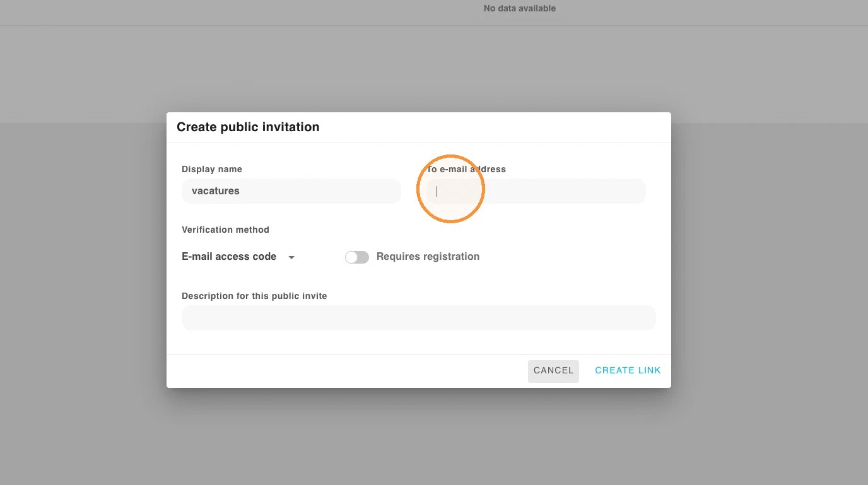The height and width of the screenshot is (485, 868).
Task: Open the E-mail access code dropdown
Action: click(238, 257)
